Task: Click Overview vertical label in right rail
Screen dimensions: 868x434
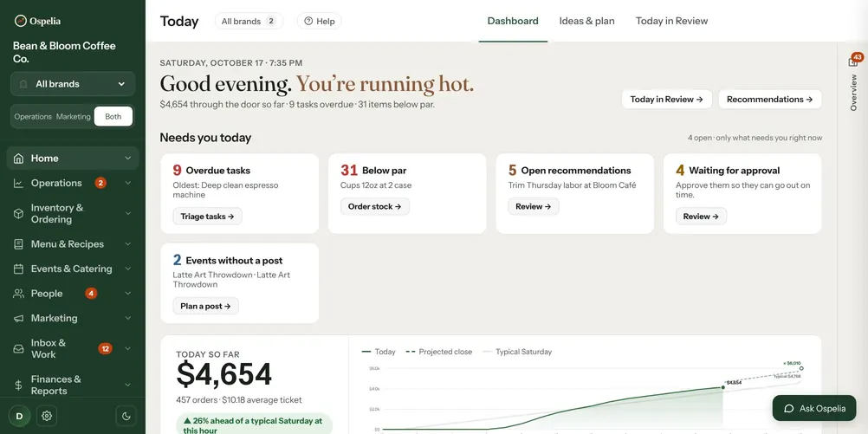Action: pyautogui.click(x=853, y=93)
